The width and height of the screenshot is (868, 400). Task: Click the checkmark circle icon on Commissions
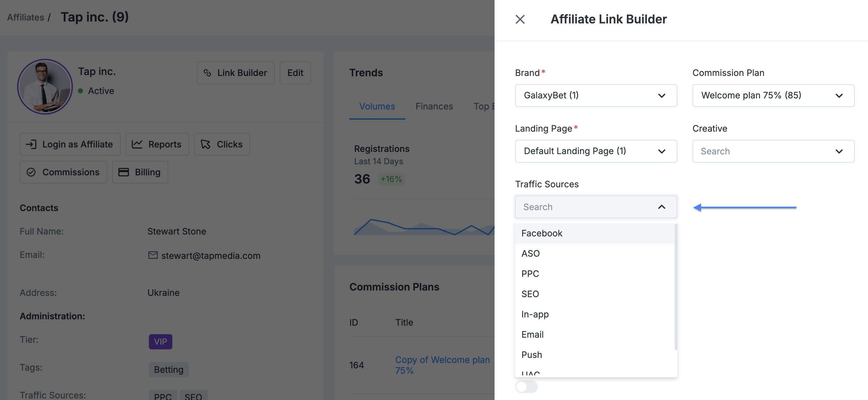(x=31, y=172)
